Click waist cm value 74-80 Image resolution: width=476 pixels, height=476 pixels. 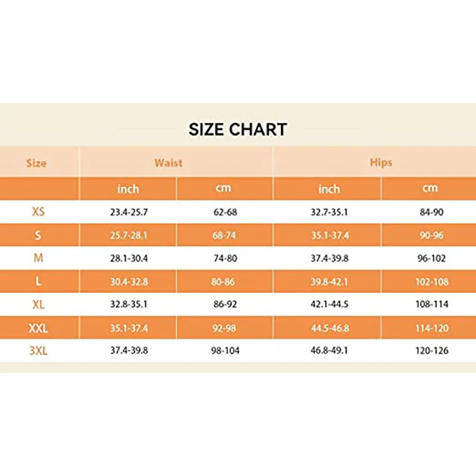pyautogui.click(x=224, y=258)
